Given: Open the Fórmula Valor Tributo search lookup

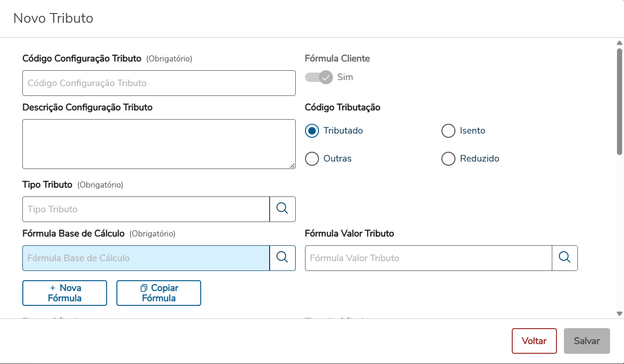Looking at the screenshot, I should [x=564, y=258].
